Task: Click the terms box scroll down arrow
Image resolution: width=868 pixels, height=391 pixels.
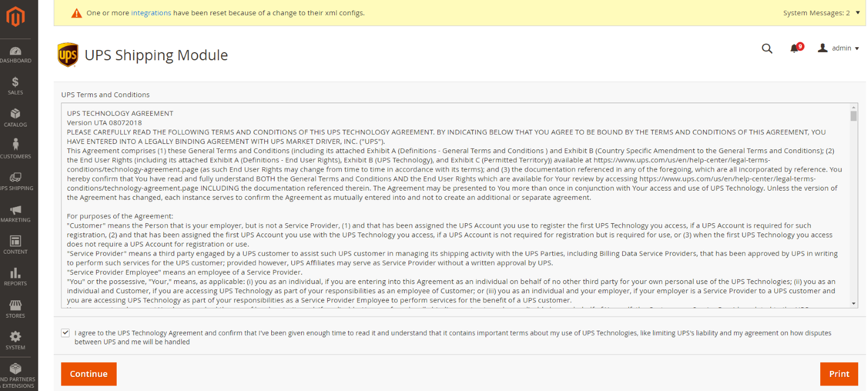Action: click(854, 304)
